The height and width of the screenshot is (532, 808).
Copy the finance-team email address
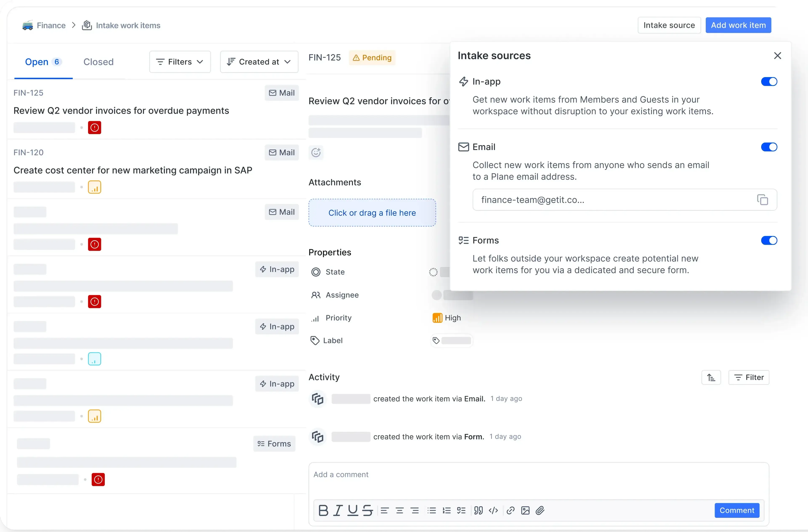point(763,200)
